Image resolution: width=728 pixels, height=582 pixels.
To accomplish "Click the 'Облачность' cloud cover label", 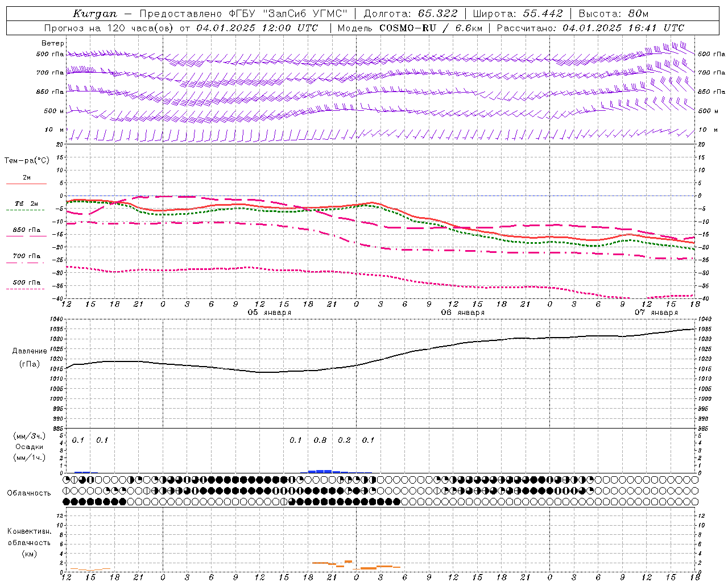I will point(29,493).
